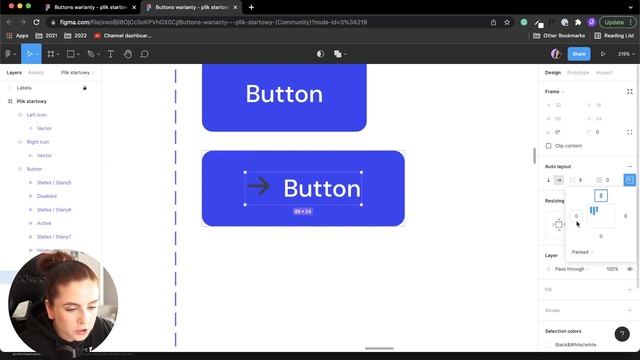The image size is (640, 360).
Task: Click the user avatar in Figma toolbar
Action: click(556, 54)
